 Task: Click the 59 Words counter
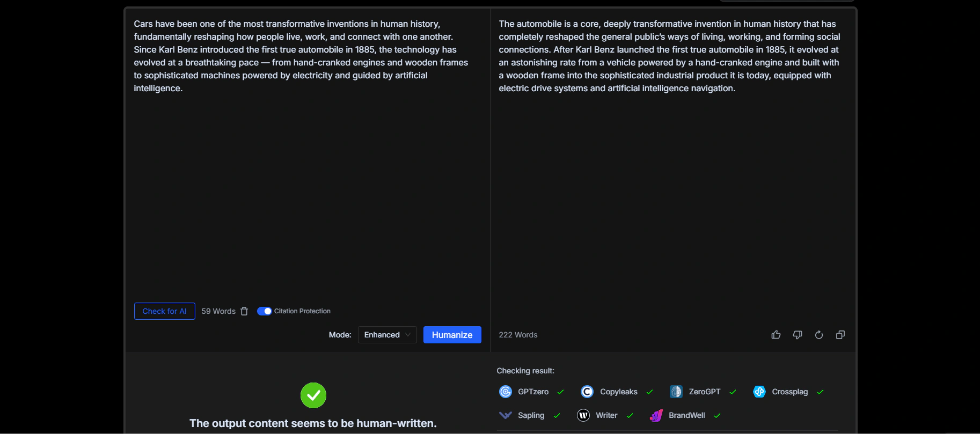click(x=218, y=311)
